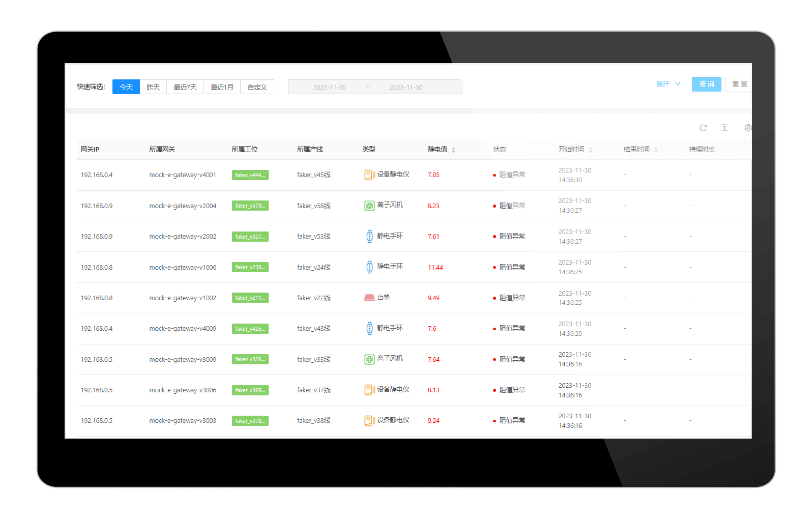The width and height of the screenshot is (812, 519).
Task: Open column settings gear icon
Action: 747,128
